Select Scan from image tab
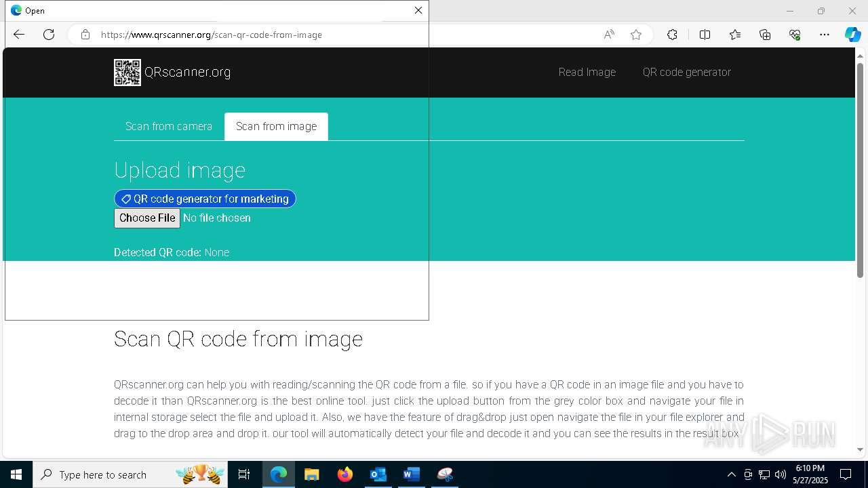 pyautogui.click(x=276, y=127)
